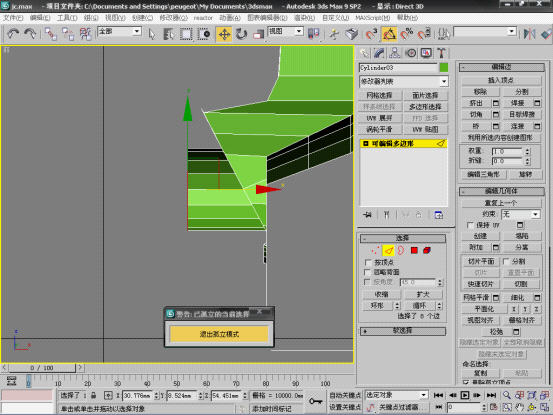553x415 pixels.
Task: Click the Mirror tool icon
Action: pyautogui.click(x=530, y=34)
